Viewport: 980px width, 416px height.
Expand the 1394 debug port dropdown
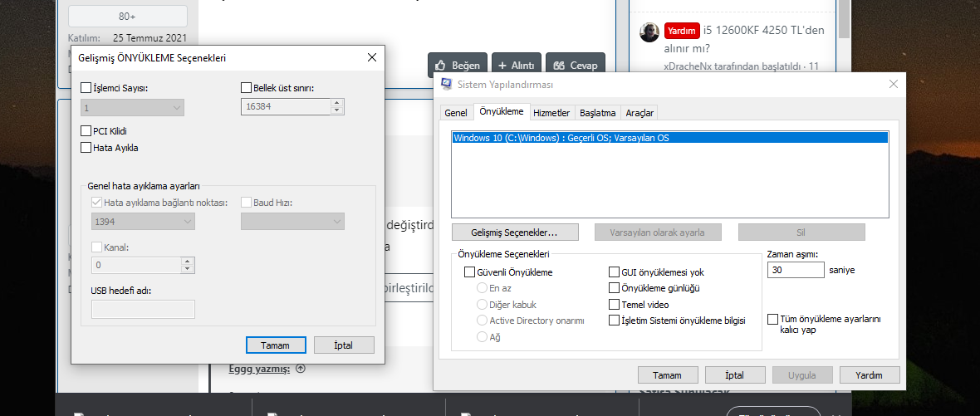[143, 221]
